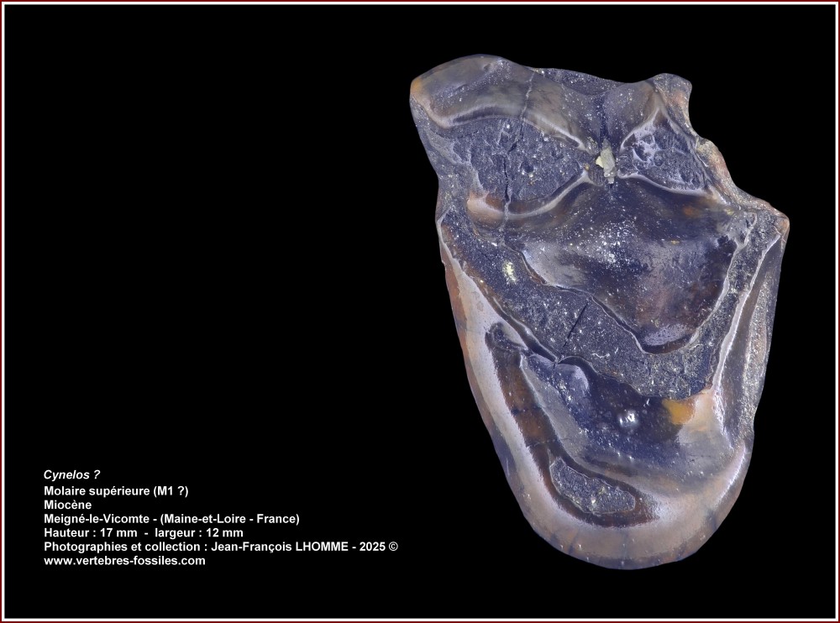The width and height of the screenshot is (840, 623).
Task: Click the fossil molar photograph
Action: [x=596, y=311]
